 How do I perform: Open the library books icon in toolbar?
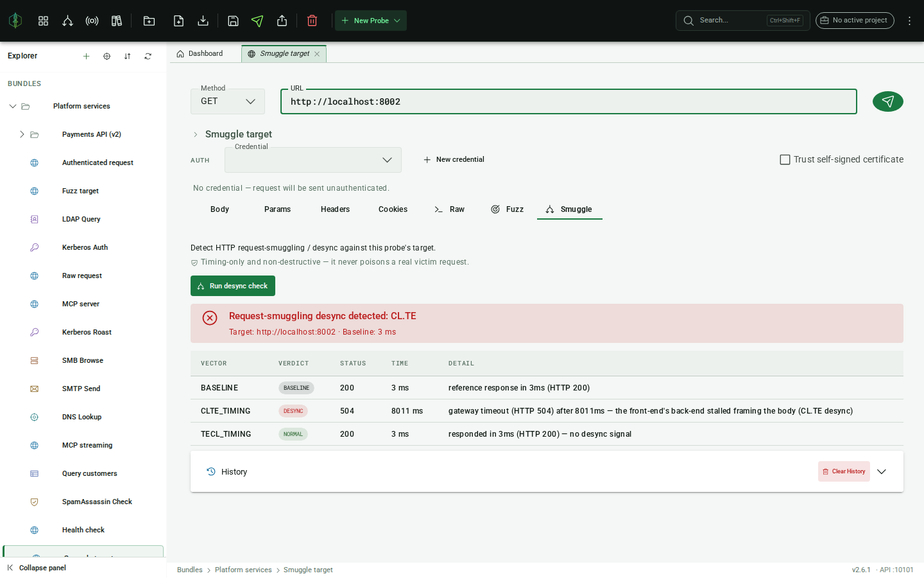click(x=116, y=21)
